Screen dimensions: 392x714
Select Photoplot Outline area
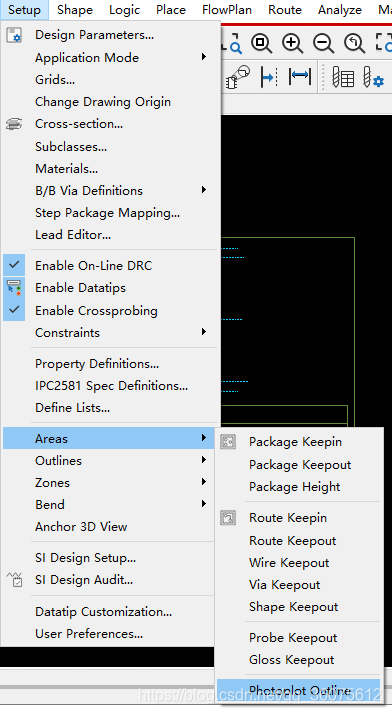[x=299, y=691]
